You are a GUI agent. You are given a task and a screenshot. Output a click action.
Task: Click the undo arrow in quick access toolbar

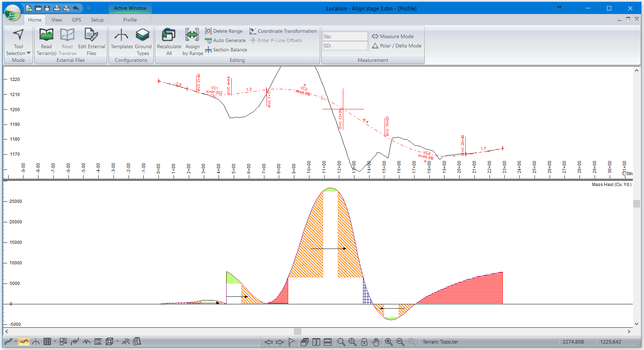point(76,8)
